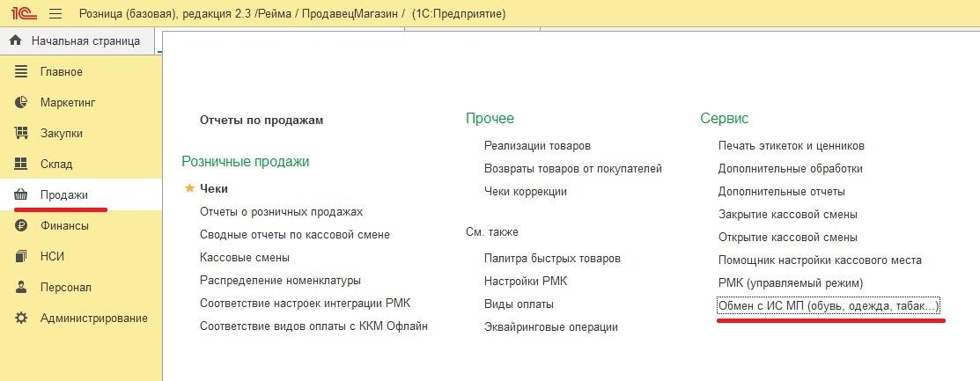Open Эквайринговые операции link
This screenshot has width=980, height=381.
pyautogui.click(x=550, y=326)
